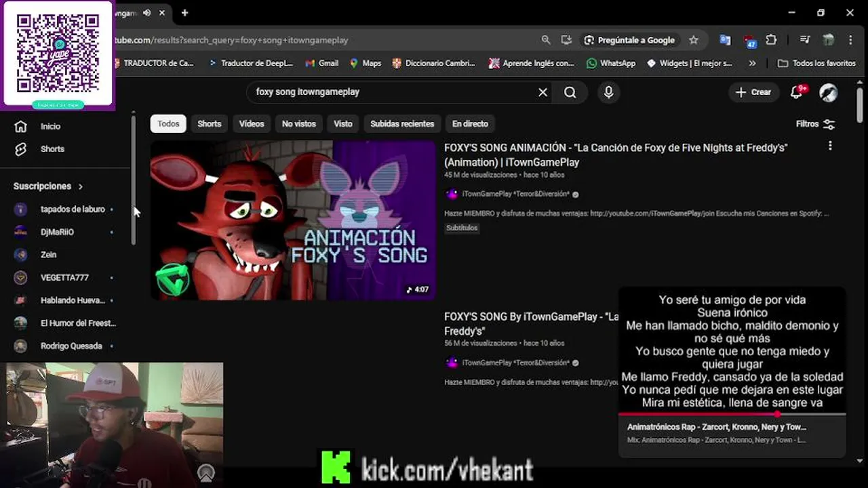Click the YouTube search magnifier button
868x488 pixels.
(x=570, y=92)
